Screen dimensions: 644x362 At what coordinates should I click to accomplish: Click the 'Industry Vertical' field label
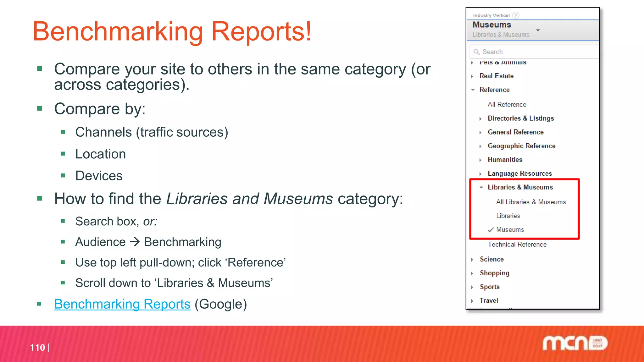pos(491,15)
